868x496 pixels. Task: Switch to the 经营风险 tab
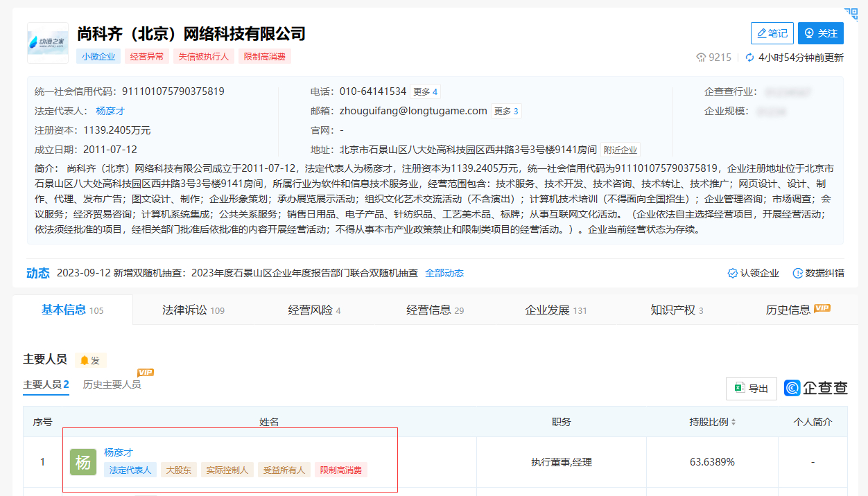tap(314, 310)
